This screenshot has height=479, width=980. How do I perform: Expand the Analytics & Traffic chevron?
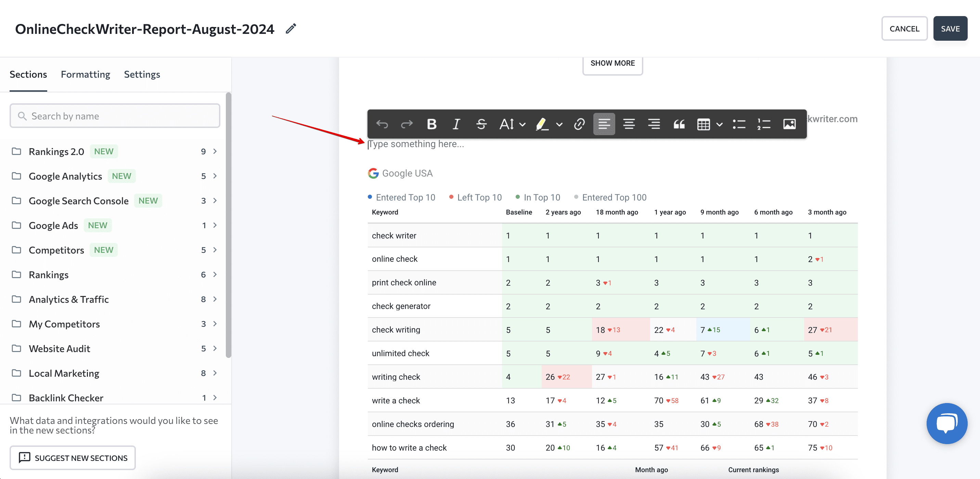[x=215, y=299]
